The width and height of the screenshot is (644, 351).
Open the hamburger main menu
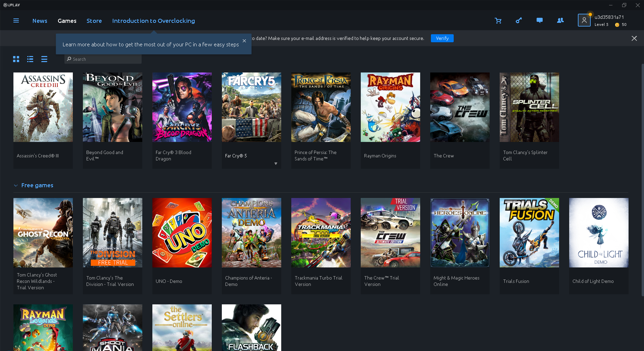16,21
